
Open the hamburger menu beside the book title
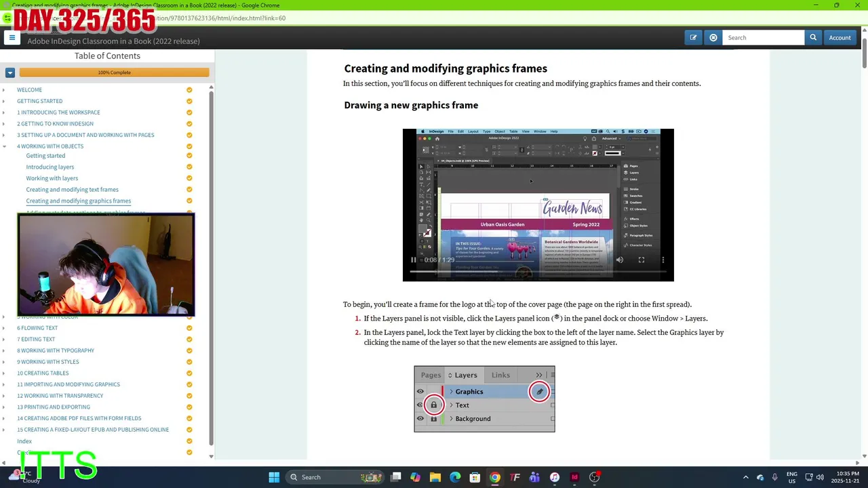[x=12, y=38]
